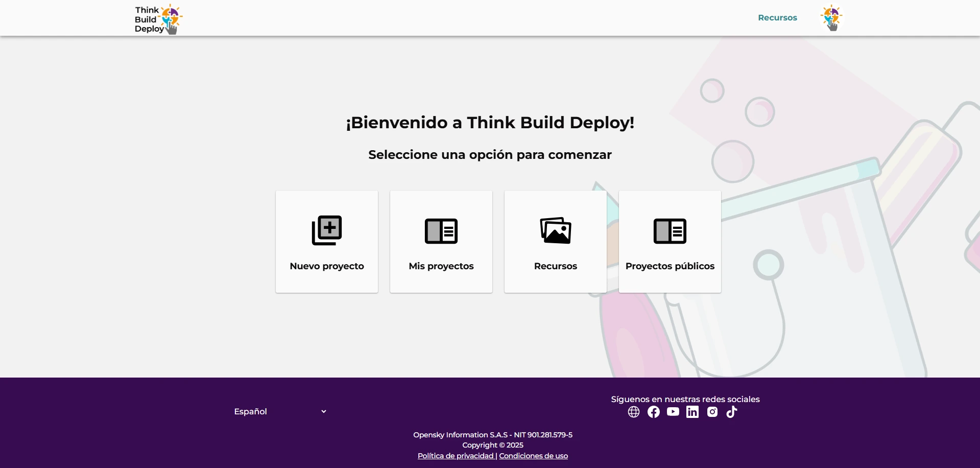Open the Nuevo proyecto card icon
980x468 pixels.
327,229
